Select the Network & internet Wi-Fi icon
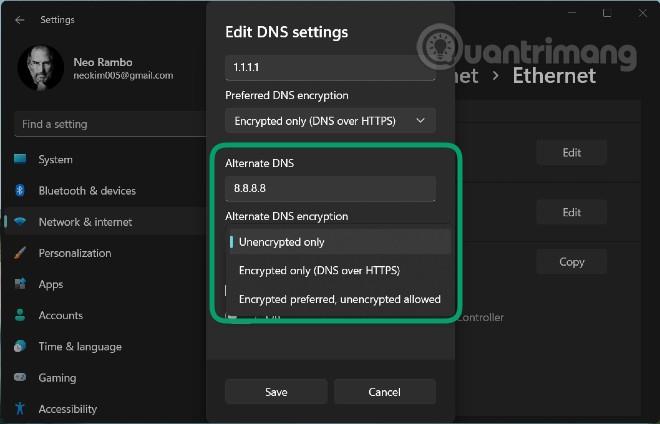The height and width of the screenshot is (424, 660). tap(20, 221)
